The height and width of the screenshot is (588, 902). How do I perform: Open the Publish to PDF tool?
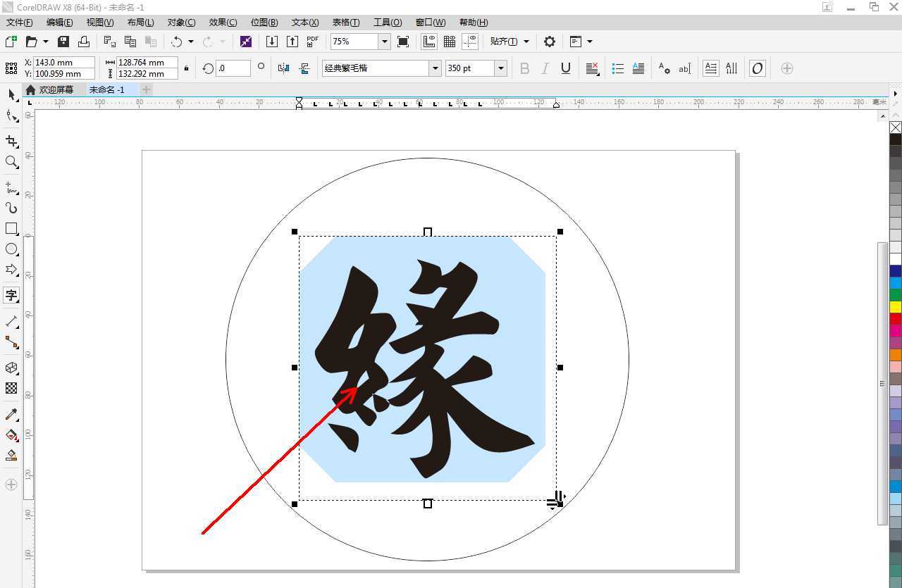[312, 41]
